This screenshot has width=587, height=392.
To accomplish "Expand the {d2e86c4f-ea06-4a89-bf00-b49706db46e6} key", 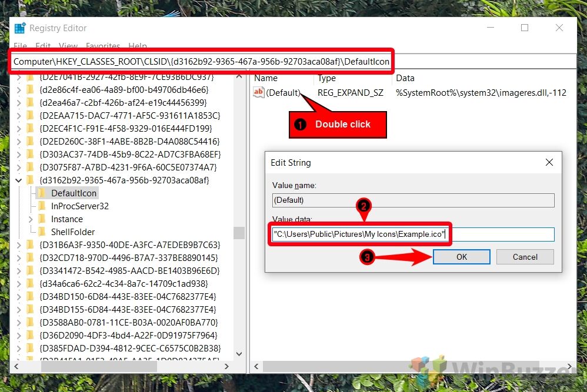I will click(x=19, y=90).
